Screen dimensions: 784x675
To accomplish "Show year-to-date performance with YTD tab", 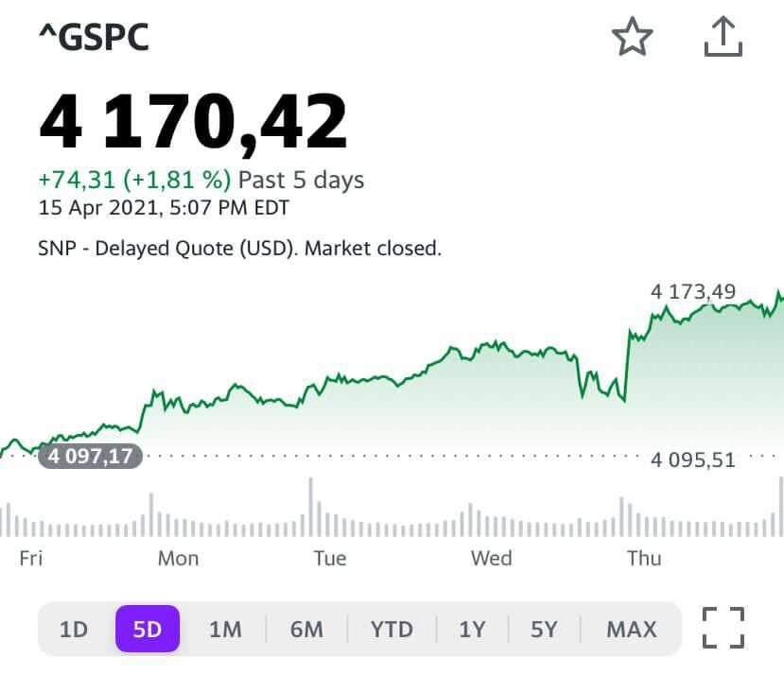I will [391, 628].
